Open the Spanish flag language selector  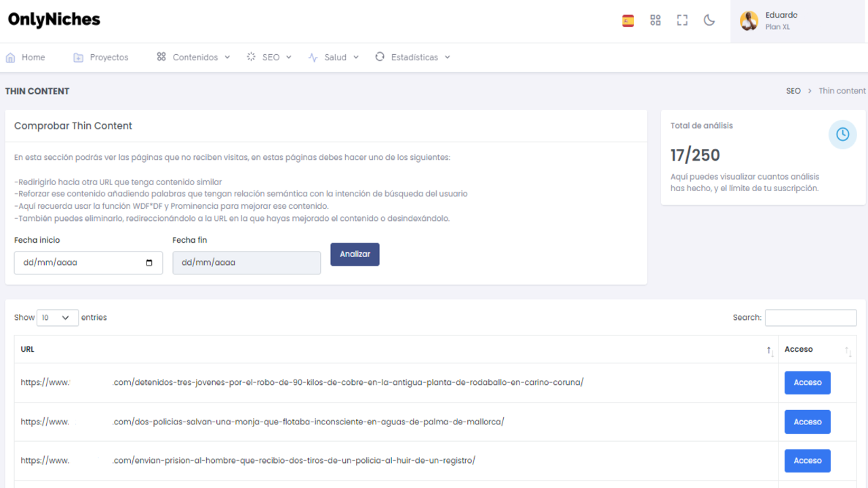(628, 20)
